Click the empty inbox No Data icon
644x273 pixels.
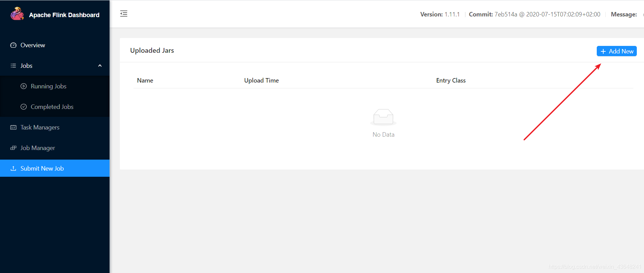point(383,117)
